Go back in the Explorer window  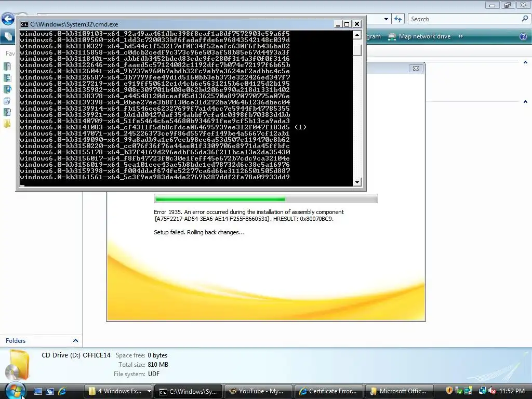[x=8, y=19]
